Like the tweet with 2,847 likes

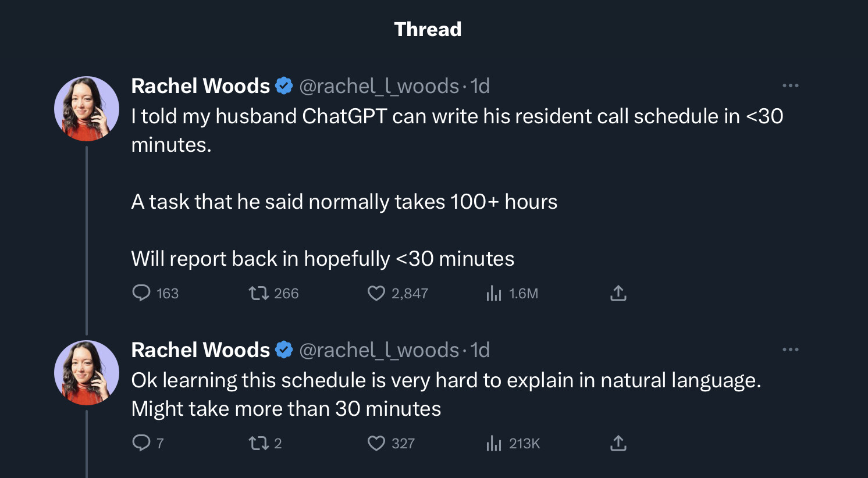tap(376, 293)
